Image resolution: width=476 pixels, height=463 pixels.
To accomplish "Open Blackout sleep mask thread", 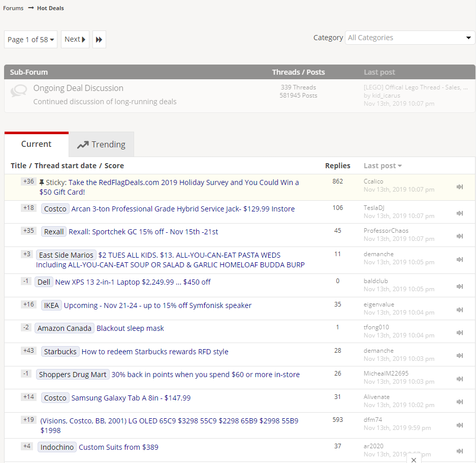I will click(x=130, y=328).
